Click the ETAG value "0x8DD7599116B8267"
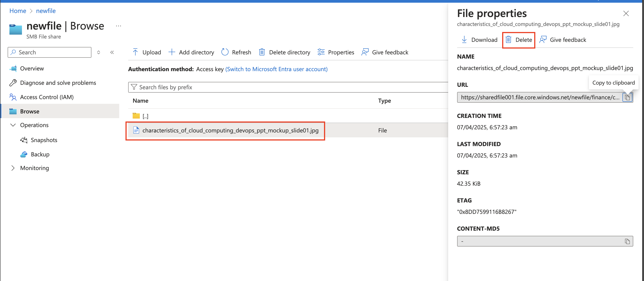644x281 pixels. 486,212
